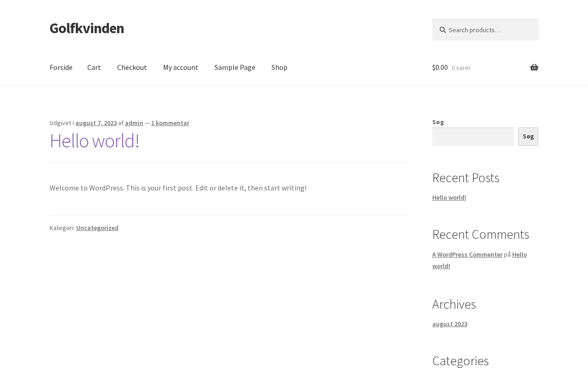Open My account from navigation
Image resolution: width=588 pixels, height=368 pixels.
(181, 68)
